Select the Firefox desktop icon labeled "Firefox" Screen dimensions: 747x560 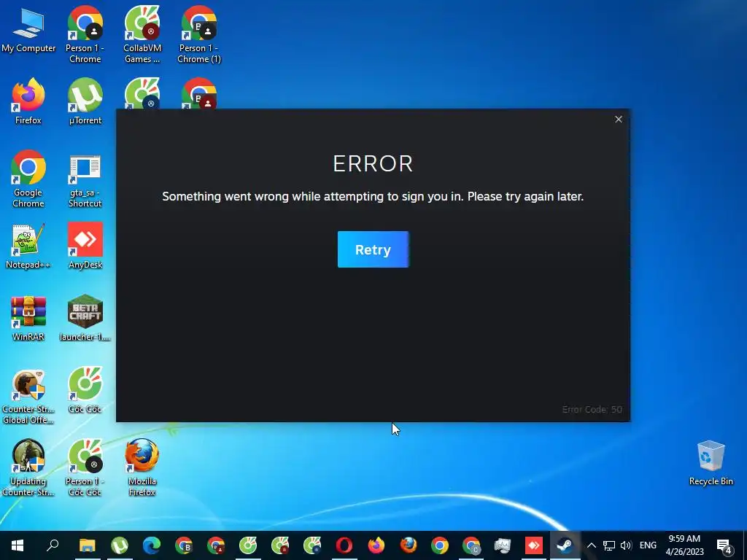point(28,102)
